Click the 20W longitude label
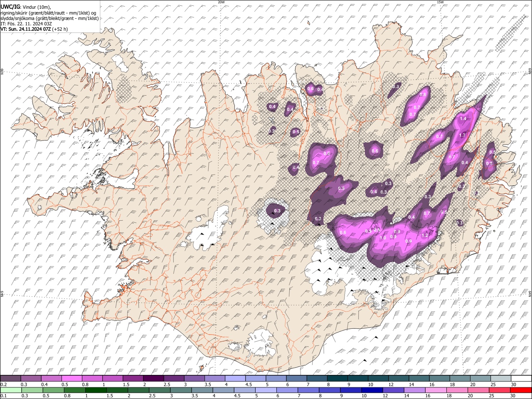 click(221, 2)
